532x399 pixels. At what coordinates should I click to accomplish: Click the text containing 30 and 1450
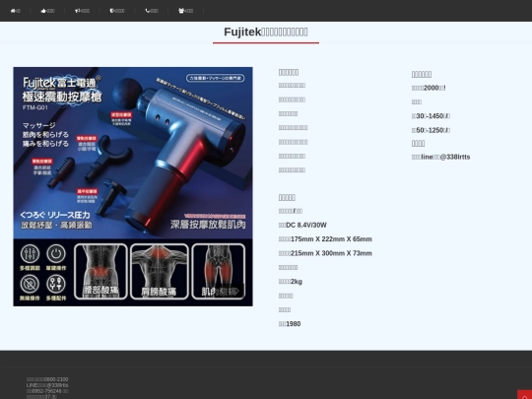tap(431, 116)
